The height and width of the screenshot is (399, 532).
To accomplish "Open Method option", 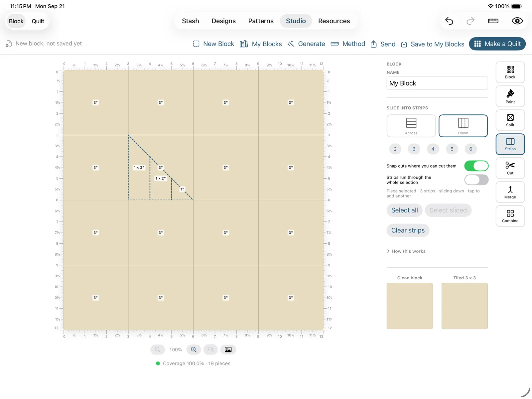I will click(x=348, y=44).
